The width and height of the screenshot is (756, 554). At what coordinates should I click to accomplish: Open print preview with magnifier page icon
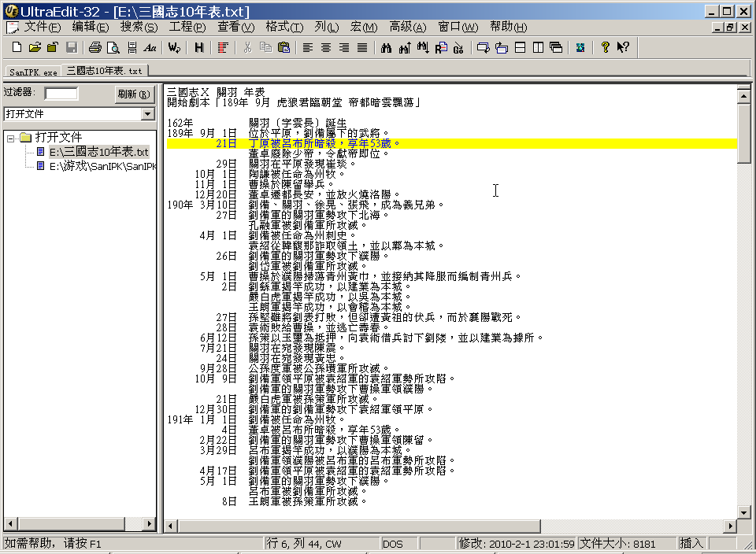[113, 47]
